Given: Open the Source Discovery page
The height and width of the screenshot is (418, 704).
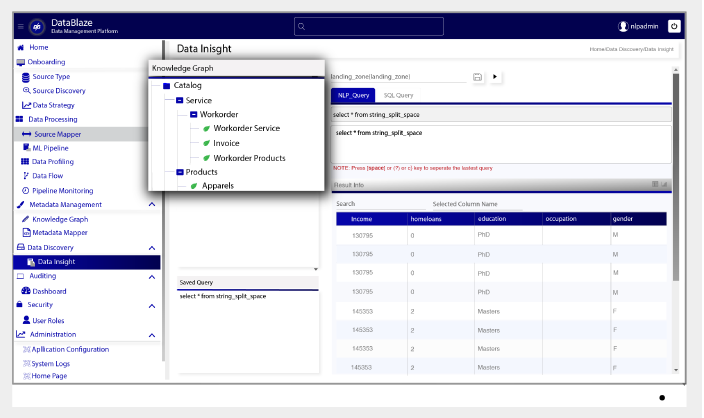Looking at the screenshot, I should [58, 90].
